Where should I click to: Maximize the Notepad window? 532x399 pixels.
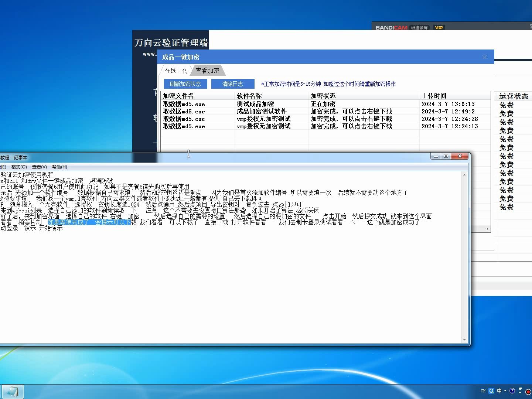pos(446,156)
